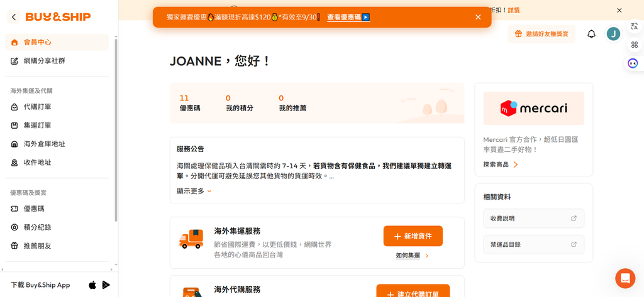Viewport: 644px width, 297px height.
Task: Click 邀請好友賺獎賞 button
Action: pyautogui.click(x=541, y=34)
